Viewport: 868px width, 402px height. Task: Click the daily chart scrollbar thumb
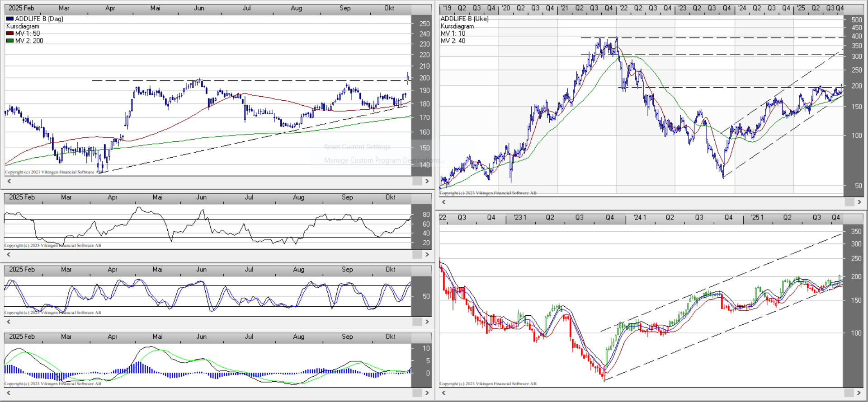point(417,181)
